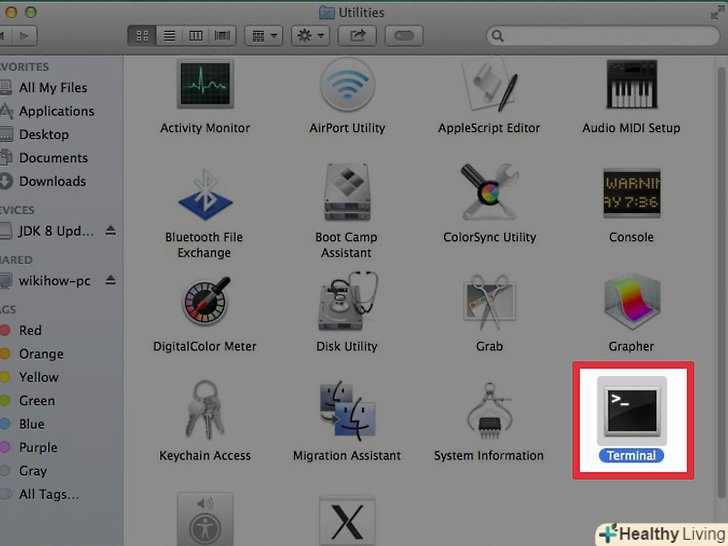Open the gear action menu
The width and height of the screenshot is (728, 546).
(310, 36)
